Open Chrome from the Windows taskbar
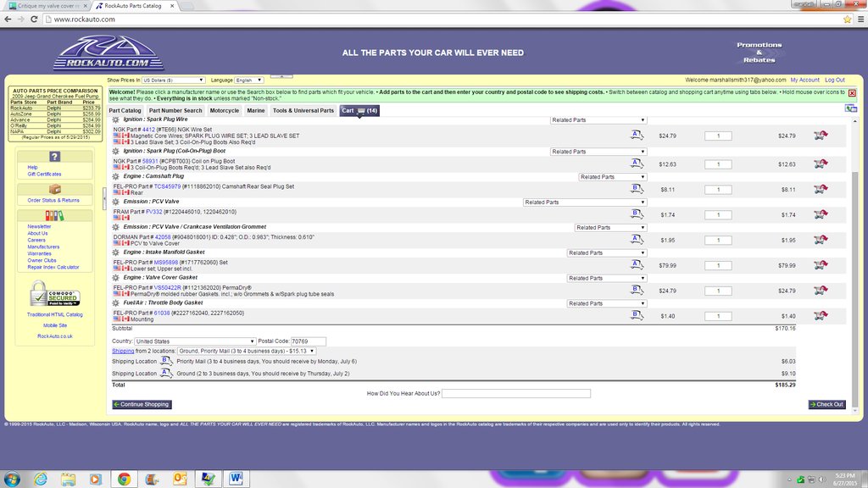 (x=124, y=479)
